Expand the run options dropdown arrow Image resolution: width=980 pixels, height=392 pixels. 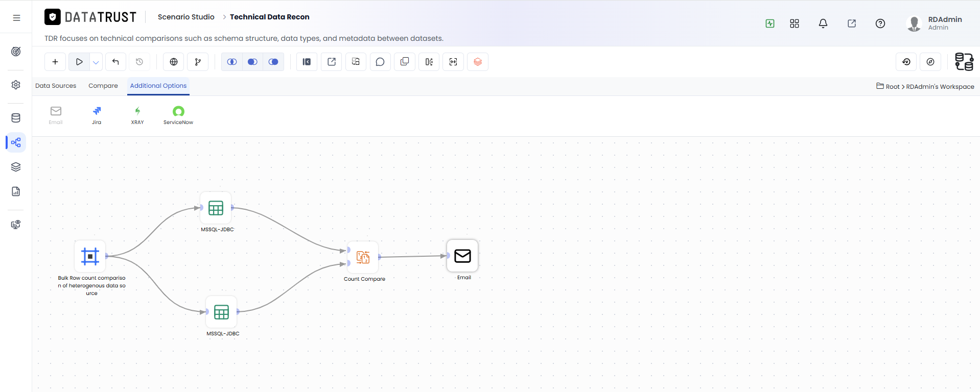coord(96,62)
